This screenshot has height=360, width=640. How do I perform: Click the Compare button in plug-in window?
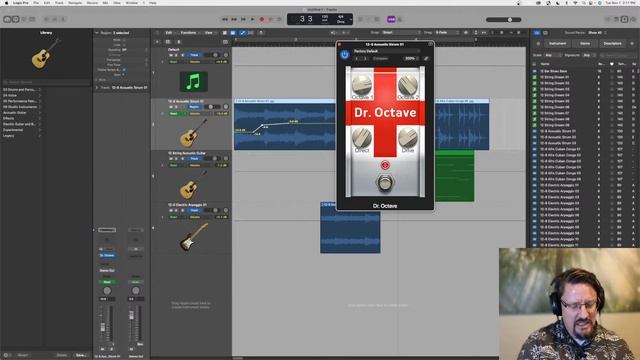[x=380, y=58]
